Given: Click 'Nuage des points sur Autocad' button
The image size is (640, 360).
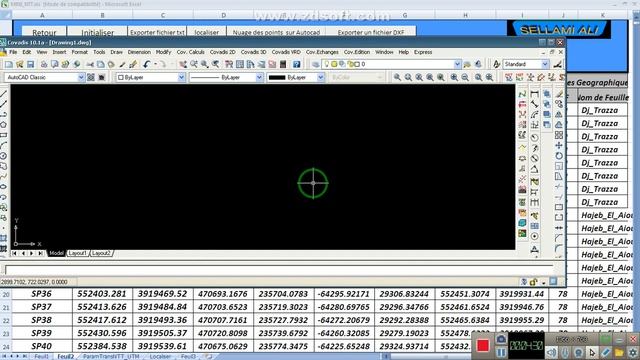Looking at the screenshot, I should click(x=276, y=32).
